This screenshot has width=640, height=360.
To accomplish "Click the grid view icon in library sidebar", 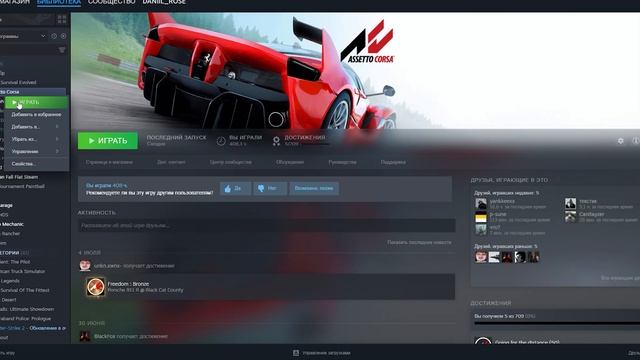I will pos(62,19).
